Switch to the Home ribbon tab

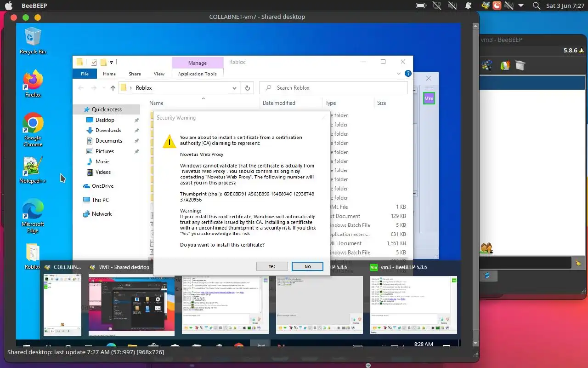click(109, 74)
